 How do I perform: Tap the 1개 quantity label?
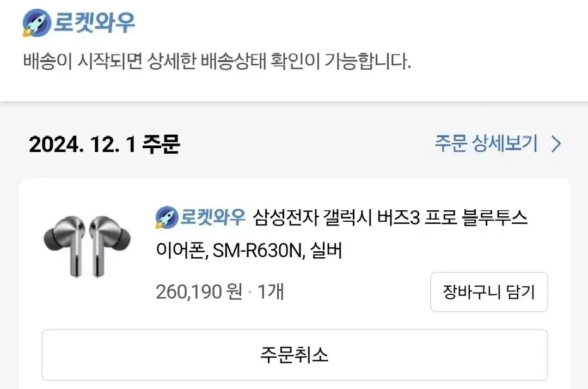[x=271, y=291]
